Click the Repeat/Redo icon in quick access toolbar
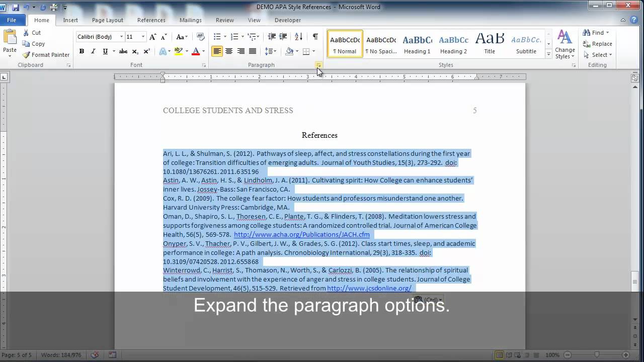 (43, 8)
